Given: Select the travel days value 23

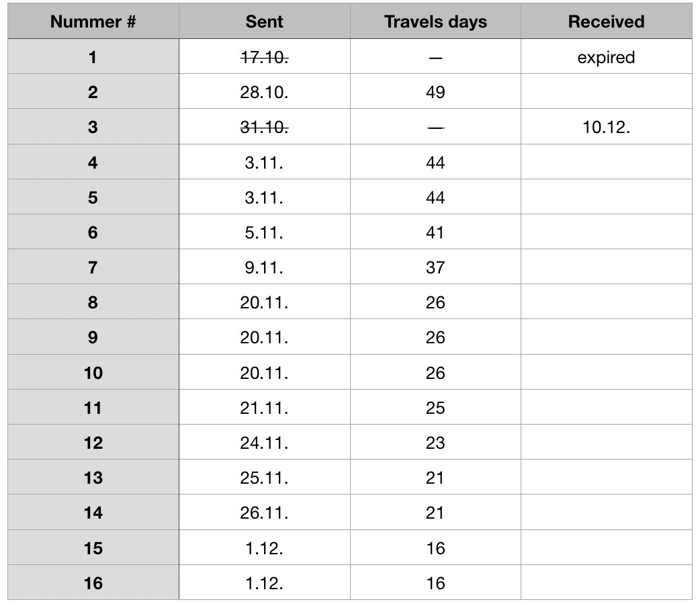Looking at the screenshot, I should coord(435,443).
